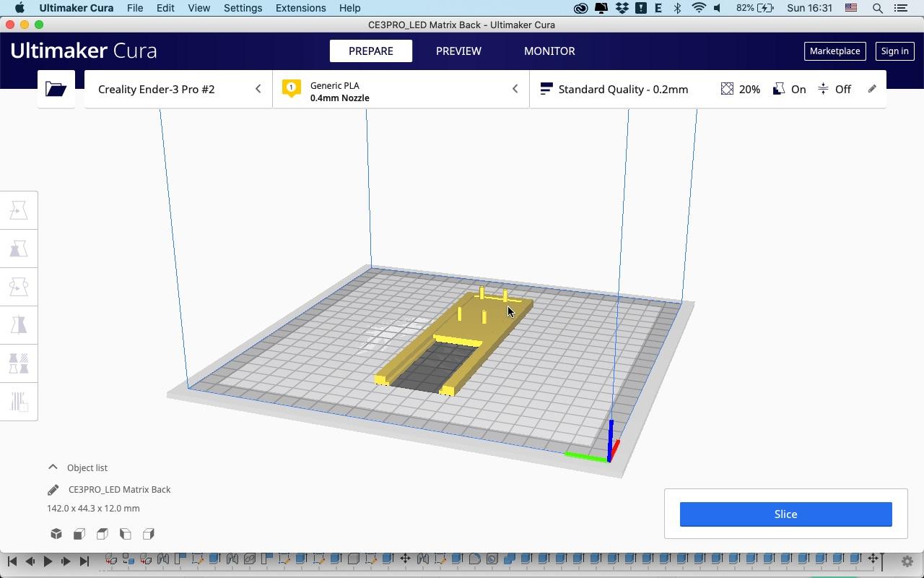
Task: Click the battery 82% status indicator
Action: click(x=755, y=8)
